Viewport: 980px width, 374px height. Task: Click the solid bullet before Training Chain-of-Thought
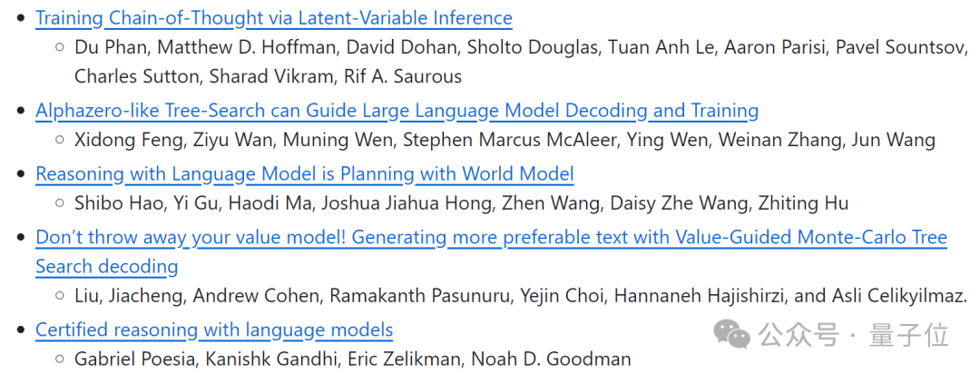[x=21, y=18]
